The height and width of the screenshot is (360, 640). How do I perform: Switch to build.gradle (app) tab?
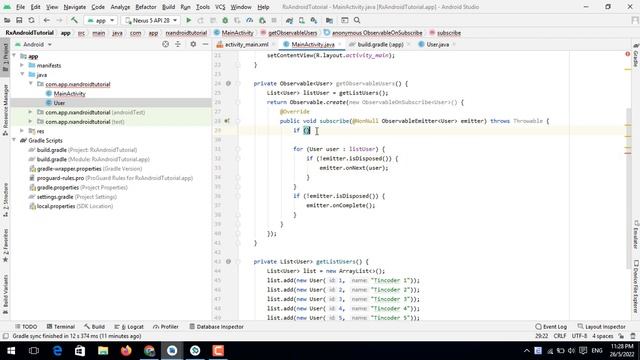(x=380, y=44)
